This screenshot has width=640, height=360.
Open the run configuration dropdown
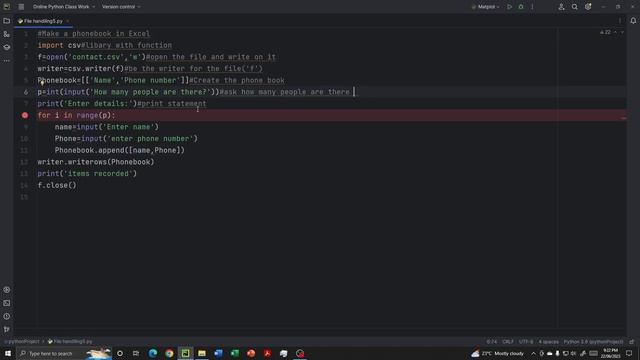tap(486, 7)
